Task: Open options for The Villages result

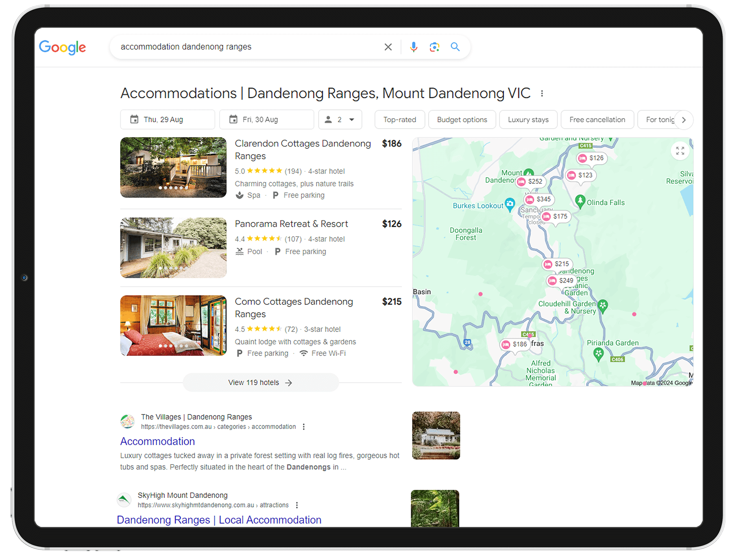Action: pos(303,427)
